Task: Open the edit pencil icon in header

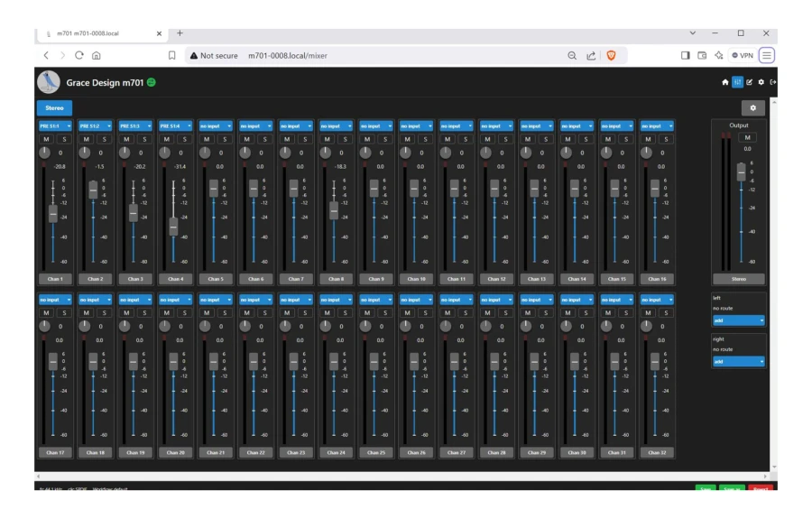Action: point(750,82)
